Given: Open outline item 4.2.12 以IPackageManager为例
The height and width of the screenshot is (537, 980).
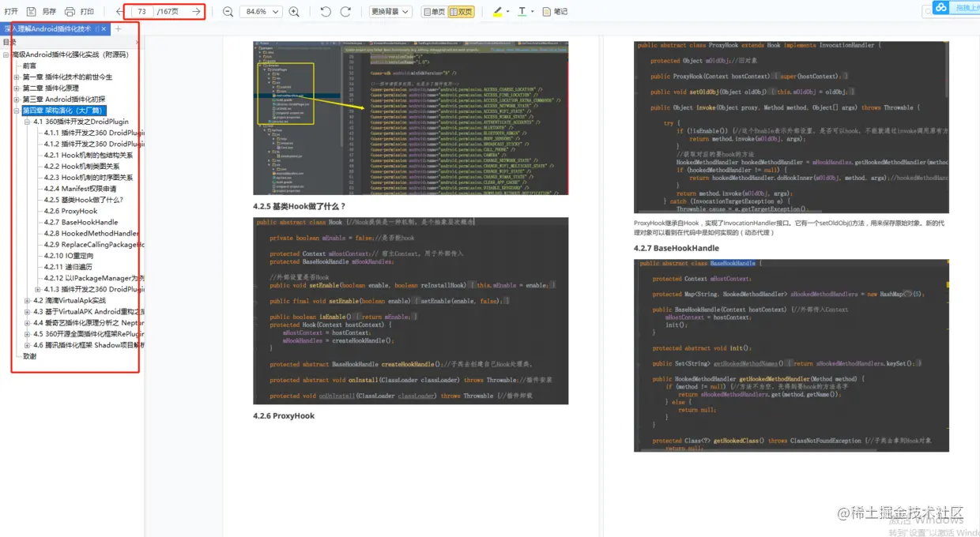Looking at the screenshot, I should tap(93, 278).
